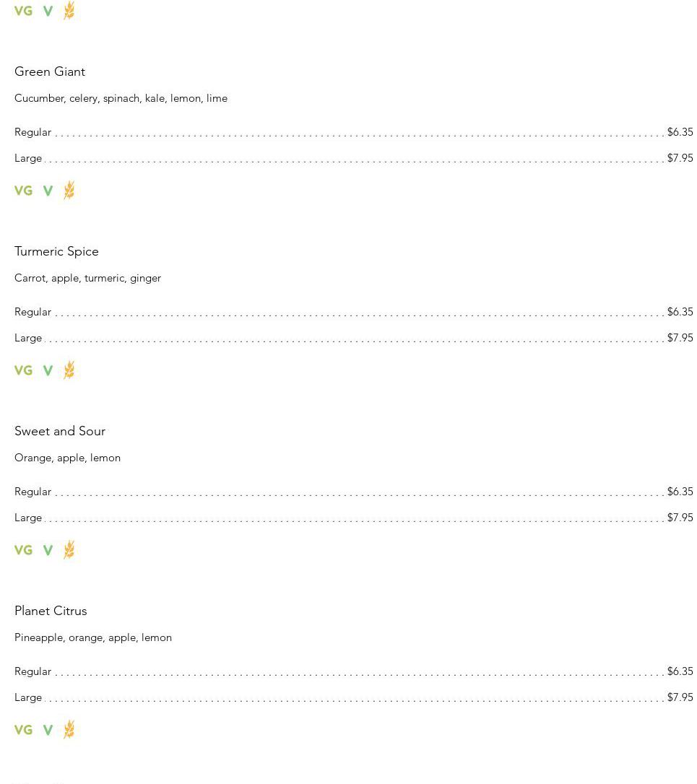Viewport: 697px width, 784px height.
Task: Choose the Large $7.95 price for Turmeric Spice
Action: pos(680,338)
